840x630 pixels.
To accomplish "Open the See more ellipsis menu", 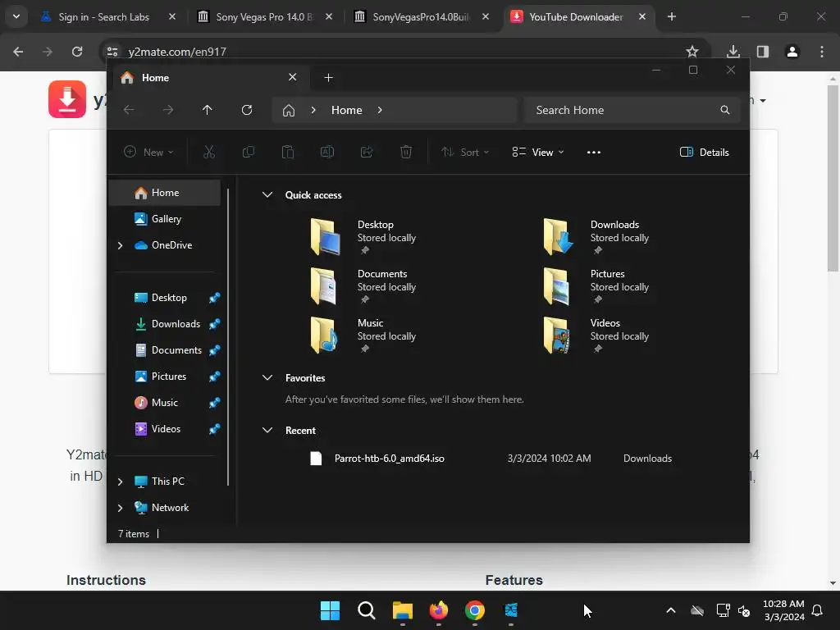I will pos(594,152).
